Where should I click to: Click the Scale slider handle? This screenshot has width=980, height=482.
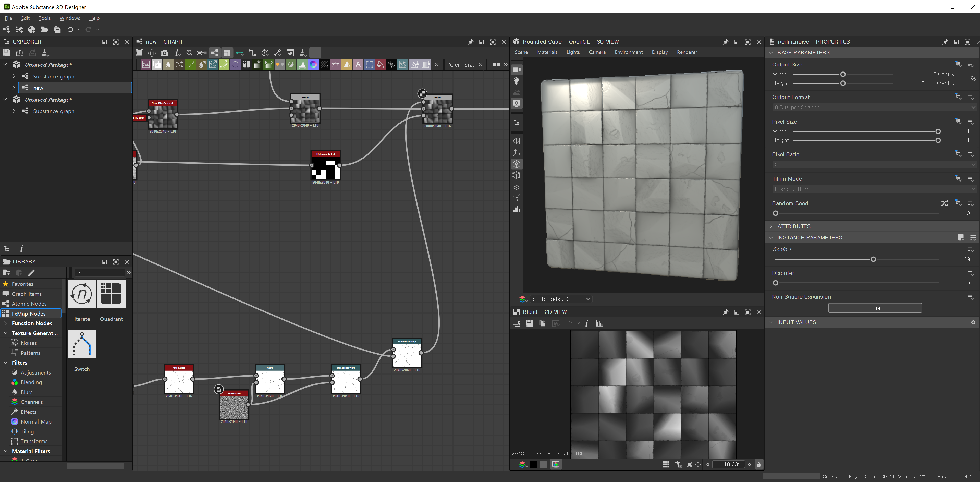click(873, 259)
